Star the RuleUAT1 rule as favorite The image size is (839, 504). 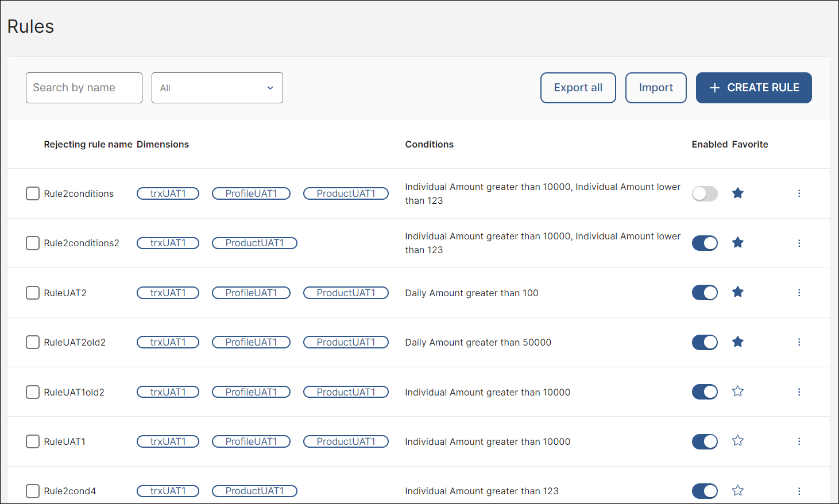(738, 441)
